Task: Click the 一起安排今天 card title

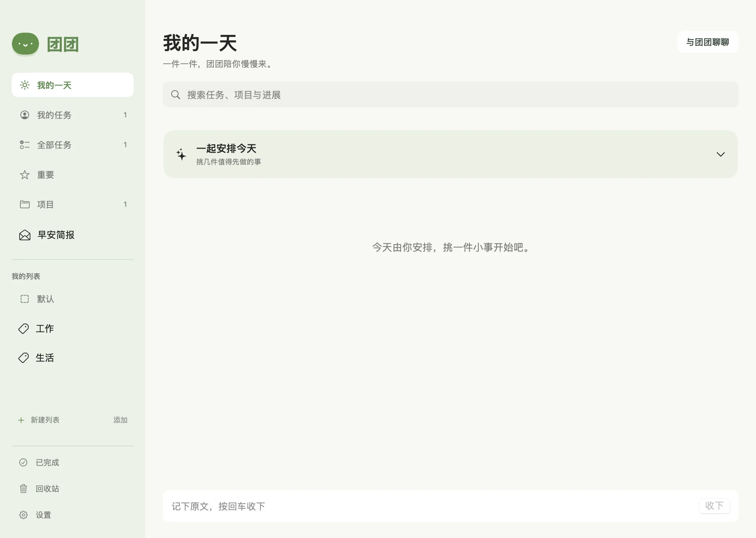Action: tap(226, 148)
